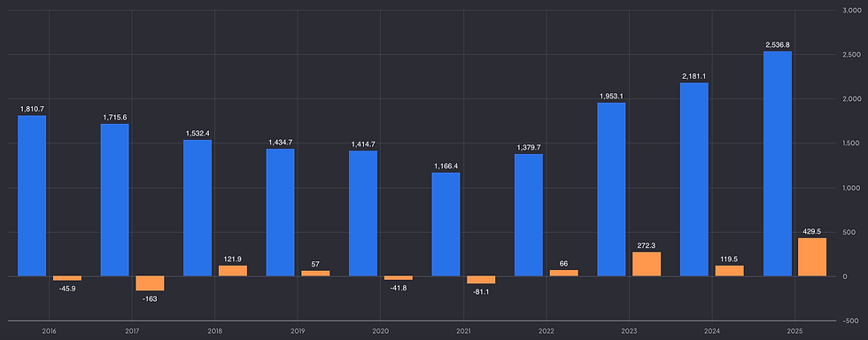Click the 2020 x-axis year label

(381, 330)
